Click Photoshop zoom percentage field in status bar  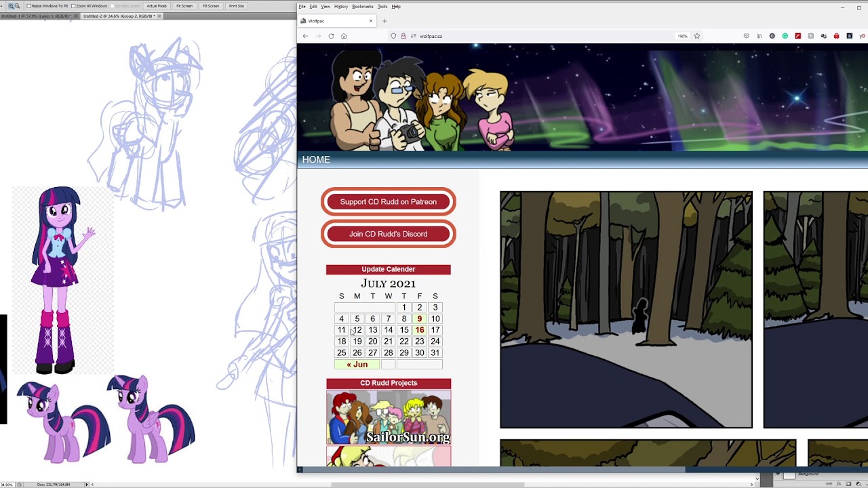point(7,485)
